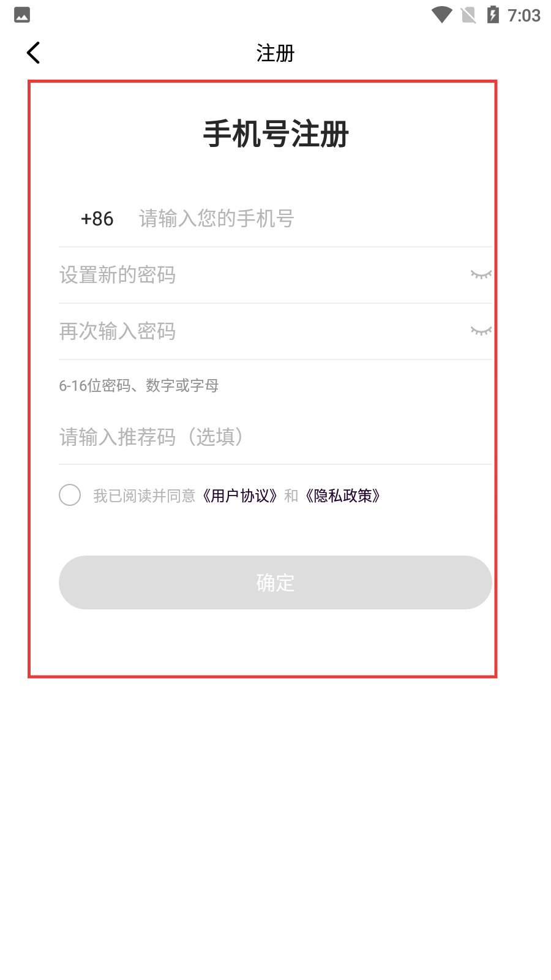The image size is (551, 980).
Task: Tap the no-SIM card icon
Action: [x=468, y=15]
